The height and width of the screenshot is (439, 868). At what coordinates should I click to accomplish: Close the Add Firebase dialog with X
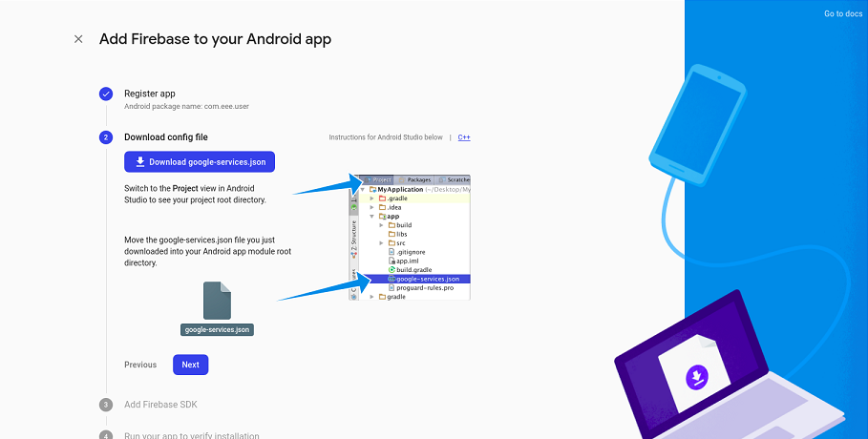point(78,39)
